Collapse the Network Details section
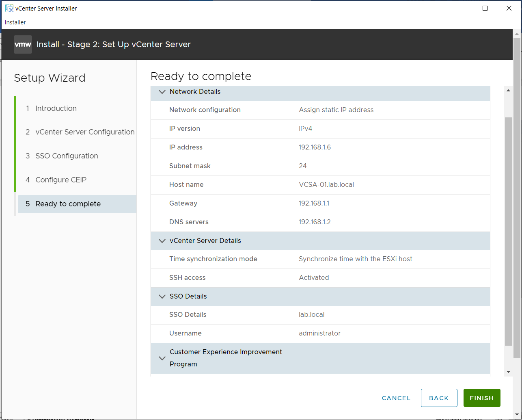Viewport: 522px width, 420px height. pyautogui.click(x=162, y=92)
